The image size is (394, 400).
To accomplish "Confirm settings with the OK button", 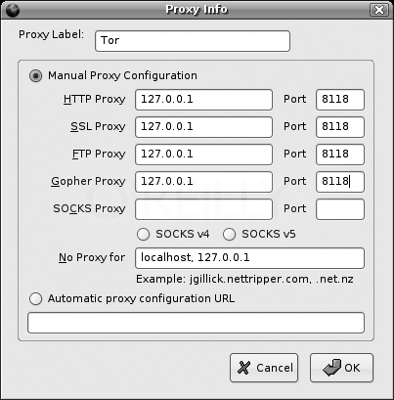I will point(342,368).
